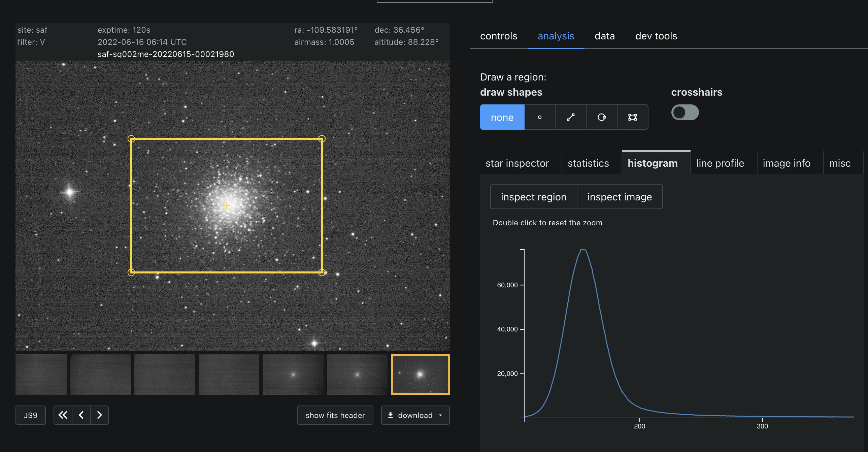Go to next image arrow
This screenshot has width=868, height=452.
point(99,415)
